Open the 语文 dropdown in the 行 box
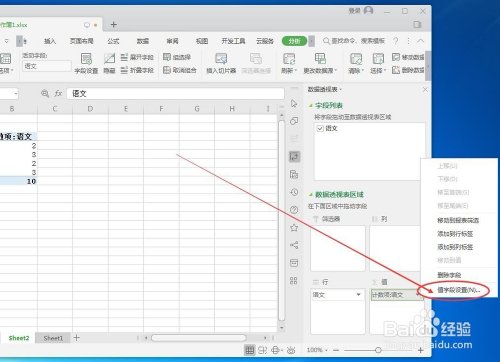 (359, 295)
